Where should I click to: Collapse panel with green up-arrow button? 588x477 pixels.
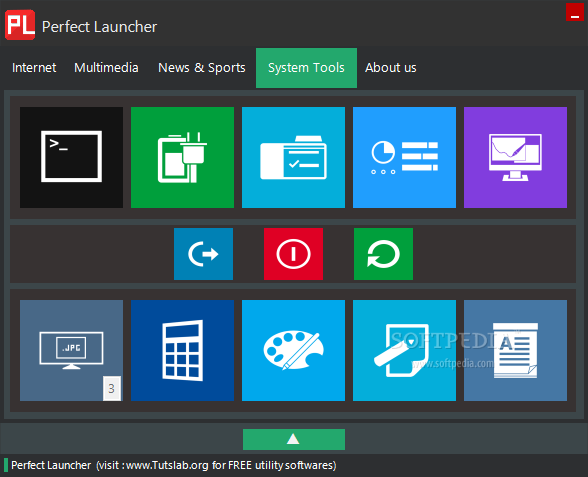(294, 439)
